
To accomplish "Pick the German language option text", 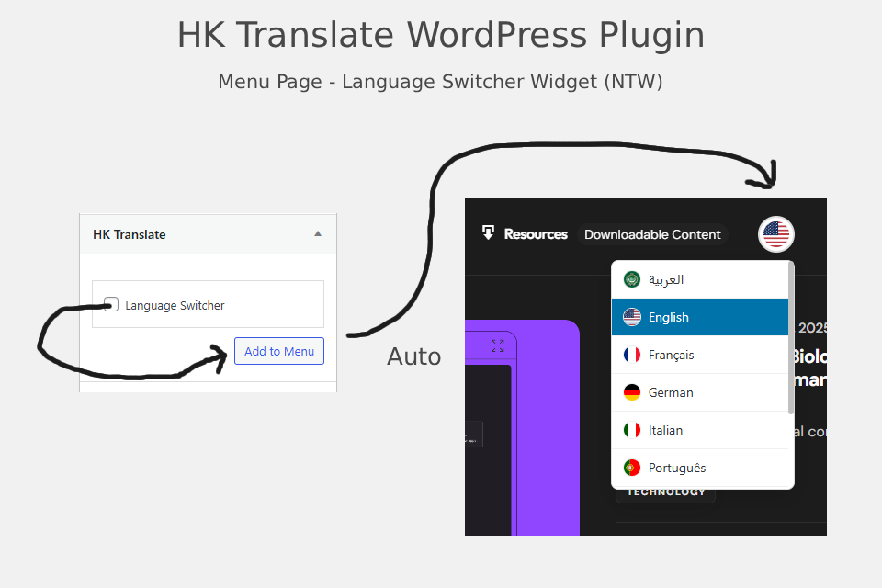I will click(671, 392).
